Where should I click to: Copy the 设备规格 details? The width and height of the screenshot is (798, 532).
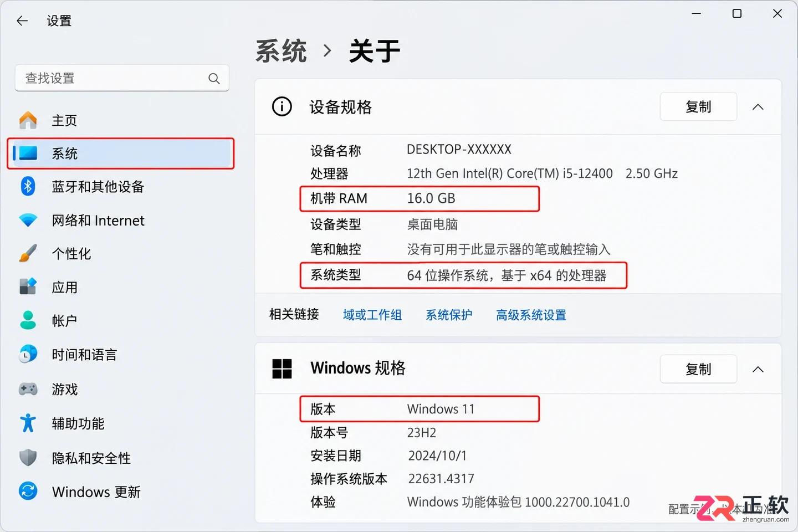[698, 106]
